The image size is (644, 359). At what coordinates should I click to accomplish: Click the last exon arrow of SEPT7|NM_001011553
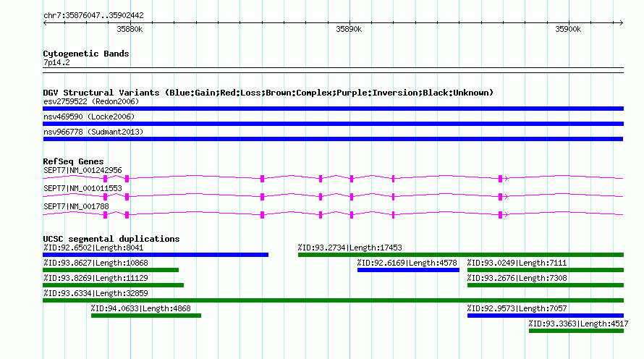point(504,196)
